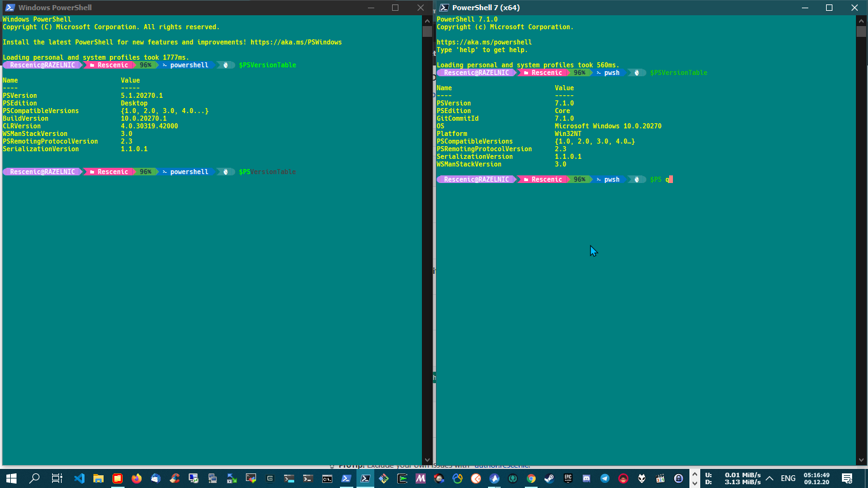The image size is (868, 488).
Task: Switch to PowerShell 7 dark taskbar icon
Action: [365, 478]
